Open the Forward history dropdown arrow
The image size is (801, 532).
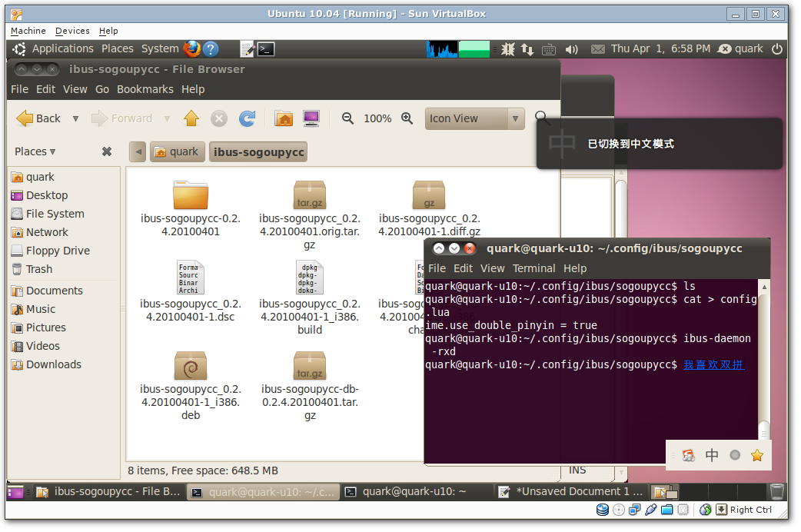coord(167,118)
